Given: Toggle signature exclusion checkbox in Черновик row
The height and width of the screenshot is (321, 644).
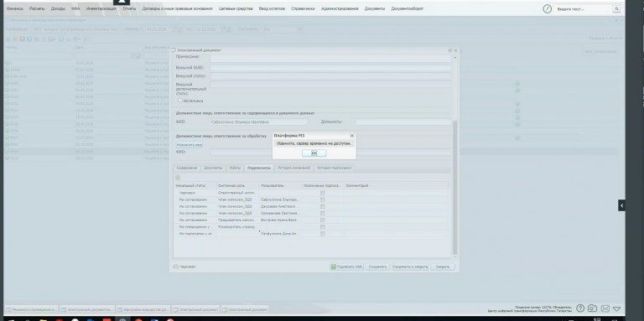Looking at the screenshot, I should coord(322,193).
